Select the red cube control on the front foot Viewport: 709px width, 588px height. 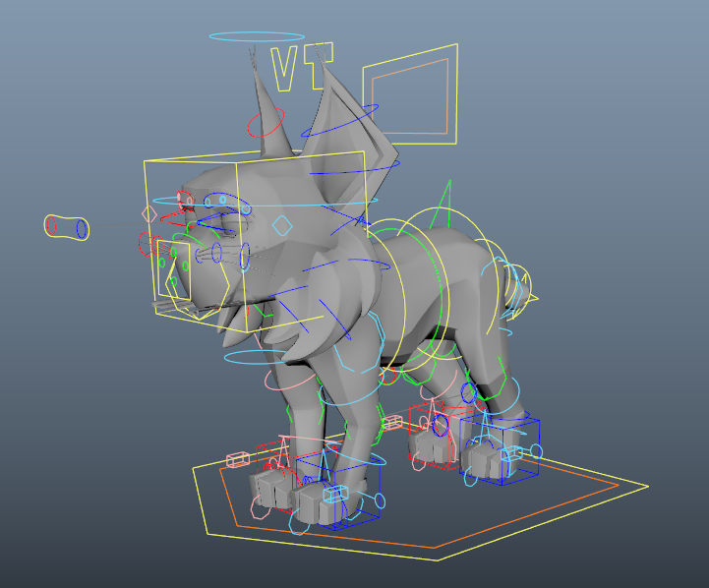click(276, 478)
